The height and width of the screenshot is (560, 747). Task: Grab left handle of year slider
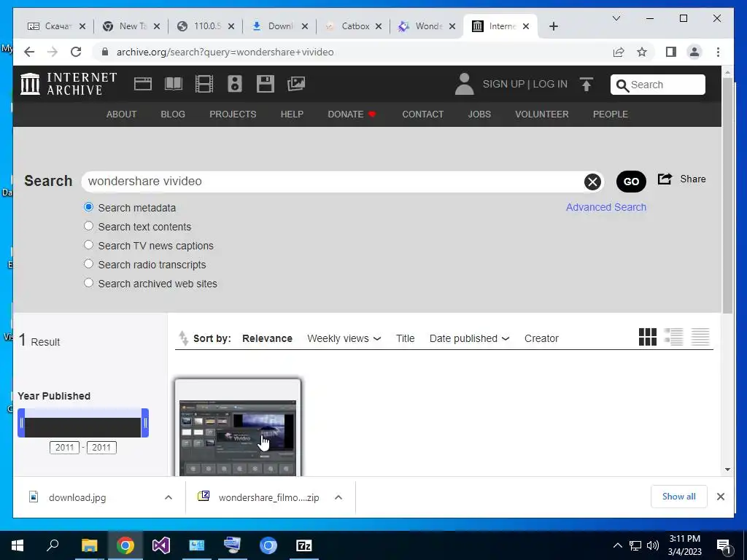pos(21,423)
